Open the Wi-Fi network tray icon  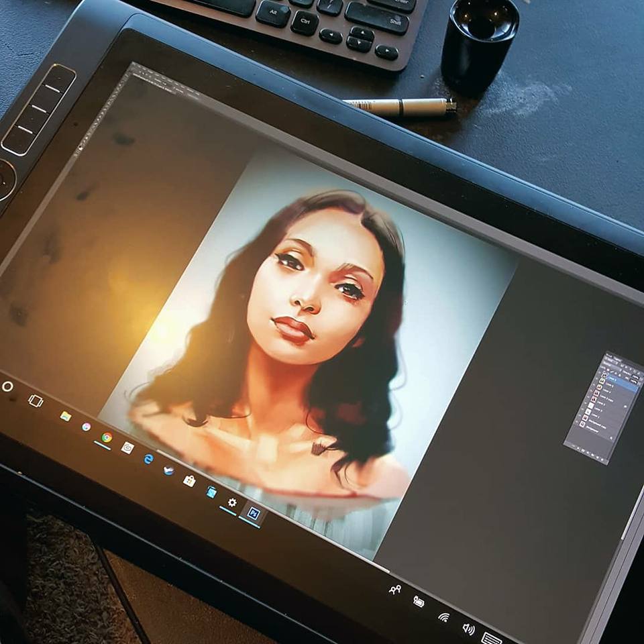[x=444, y=617]
